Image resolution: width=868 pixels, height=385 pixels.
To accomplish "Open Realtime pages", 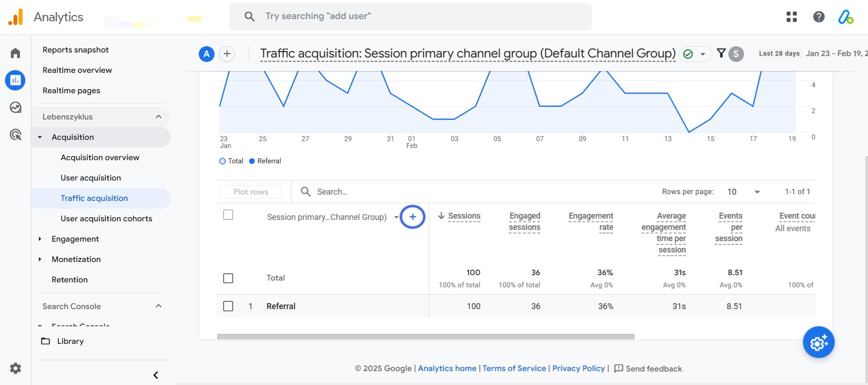I will coord(72,90).
